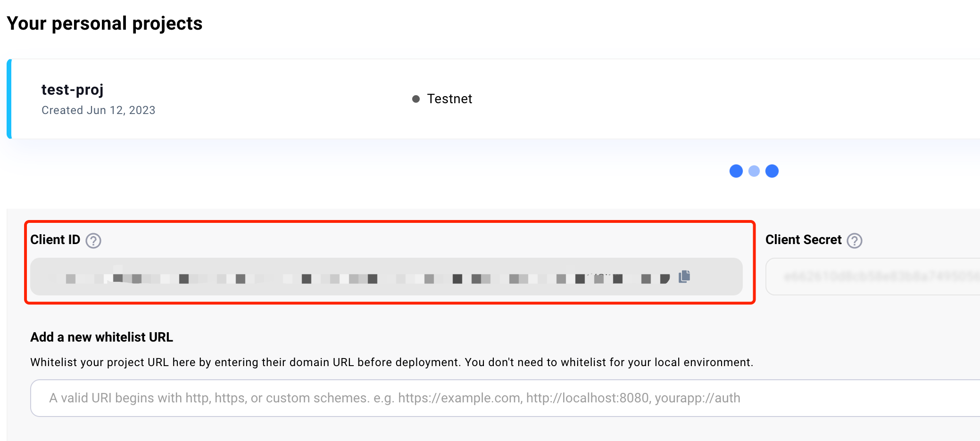Click the copy icon inside the highlighted field
The height and width of the screenshot is (441, 980).
tap(685, 277)
